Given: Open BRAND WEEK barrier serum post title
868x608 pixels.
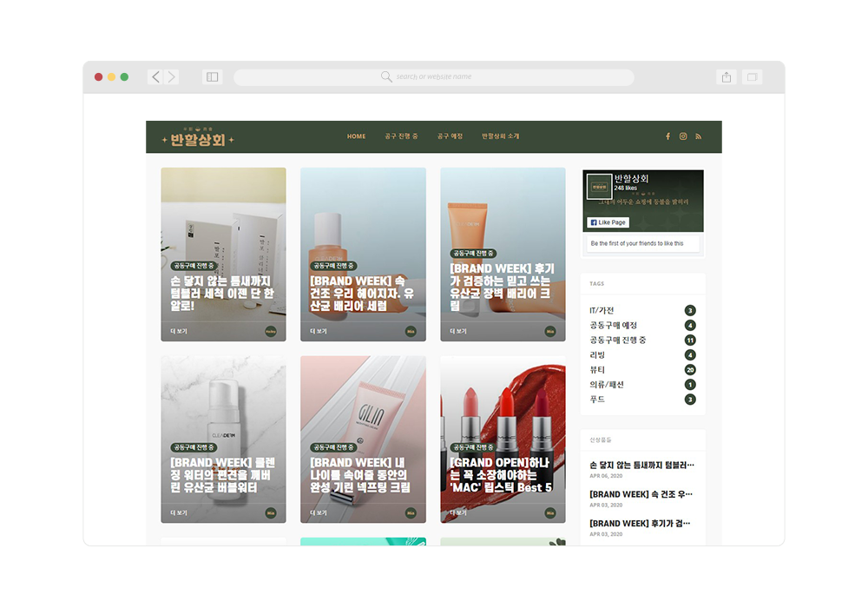Looking at the screenshot, I should coord(361,294).
